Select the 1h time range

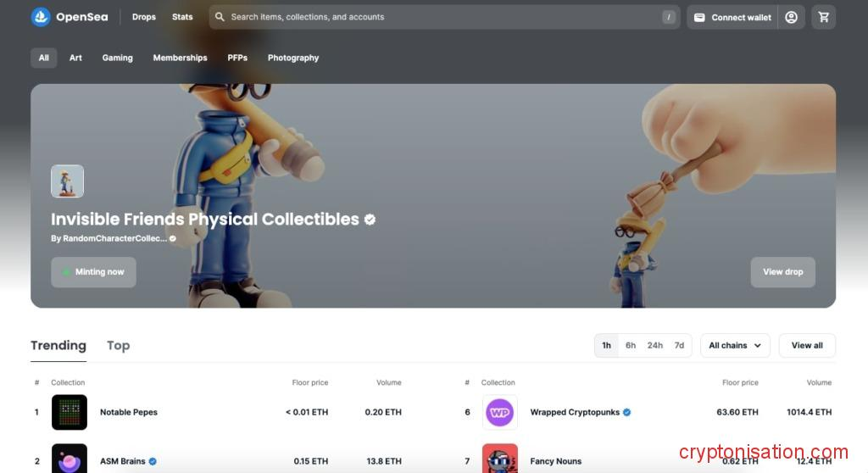(606, 345)
